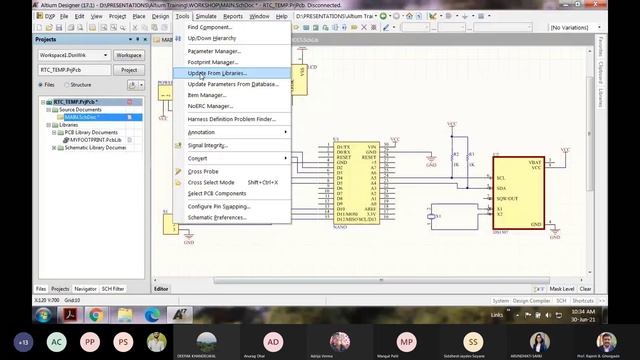The width and height of the screenshot is (640, 360).
Task: Open the Design menu
Action: (160, 16)
